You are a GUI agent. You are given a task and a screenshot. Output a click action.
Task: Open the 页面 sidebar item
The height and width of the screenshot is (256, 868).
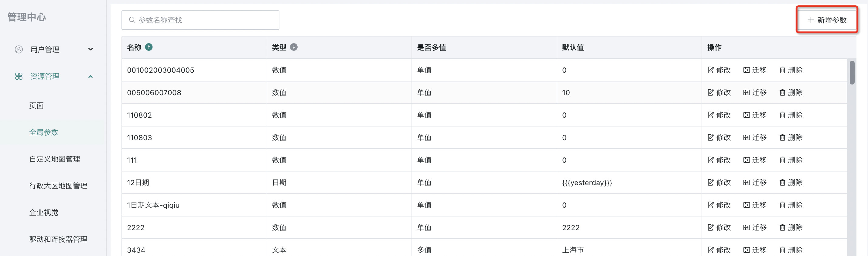(x=36, y=106)
